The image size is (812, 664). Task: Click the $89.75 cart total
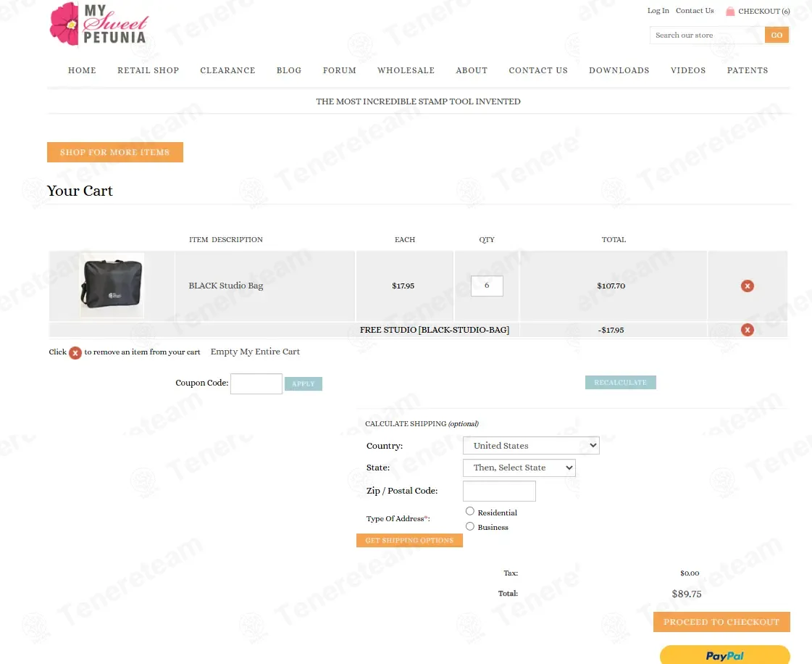pos(687,594)
